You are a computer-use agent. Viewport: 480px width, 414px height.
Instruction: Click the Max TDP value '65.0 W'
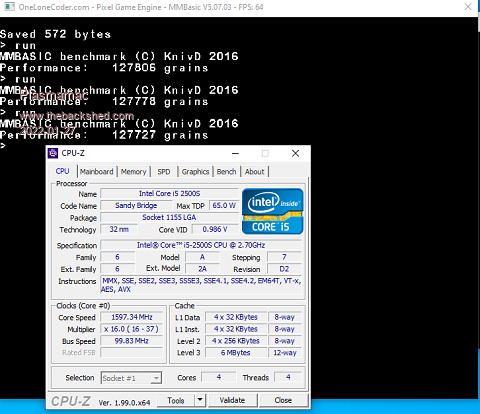[224, 206]
